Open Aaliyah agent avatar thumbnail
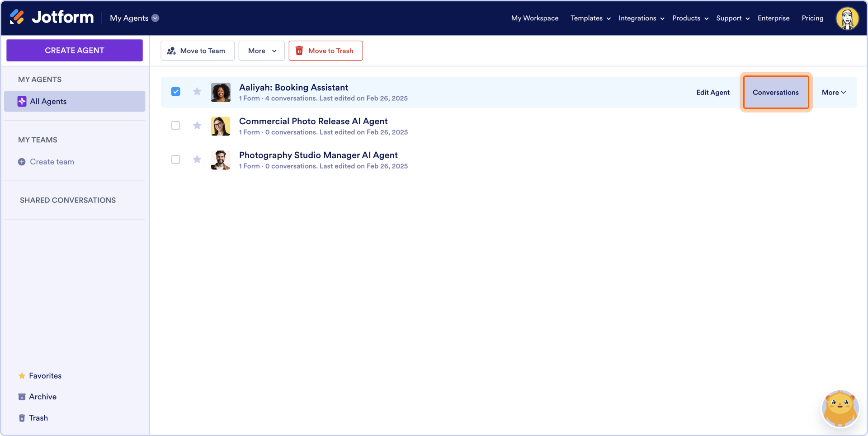 [221, 92]
